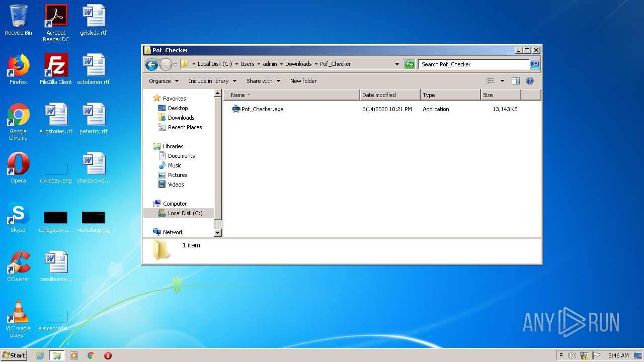The image size is (644, 362).
Task: Click Users in the address breadcrumb
Action: [247, 64]
